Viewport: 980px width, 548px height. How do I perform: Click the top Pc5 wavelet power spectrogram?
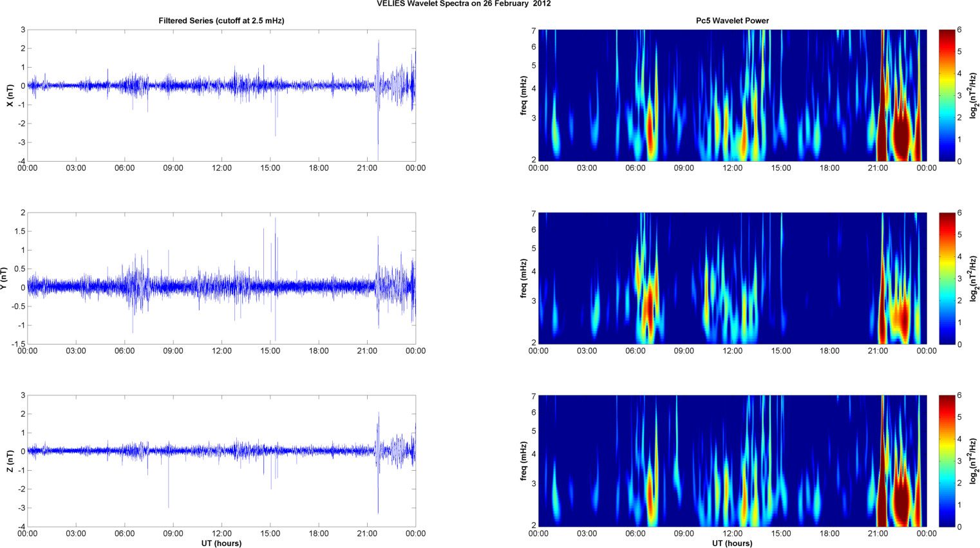[x=732, y=95]
